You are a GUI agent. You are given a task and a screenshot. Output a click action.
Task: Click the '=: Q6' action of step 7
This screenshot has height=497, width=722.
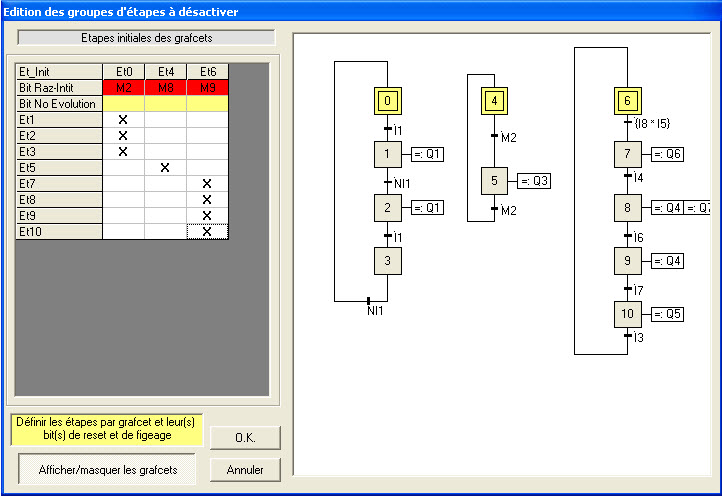(x=667, y=154)
